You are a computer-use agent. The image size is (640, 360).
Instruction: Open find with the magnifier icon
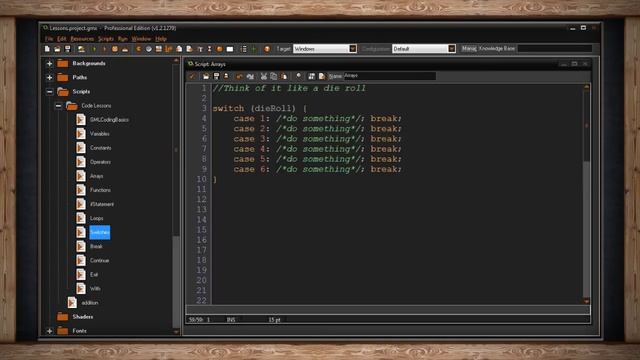click(299, 76)
